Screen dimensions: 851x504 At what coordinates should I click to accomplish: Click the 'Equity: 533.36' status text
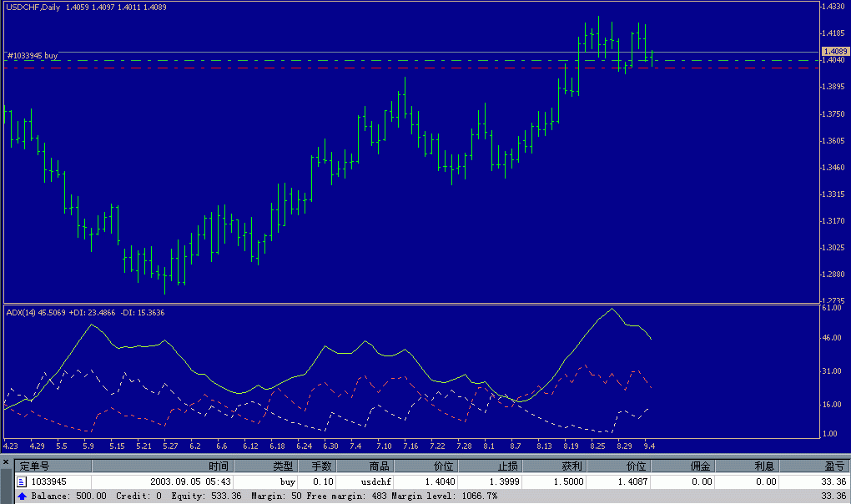(x=206, y=496)
